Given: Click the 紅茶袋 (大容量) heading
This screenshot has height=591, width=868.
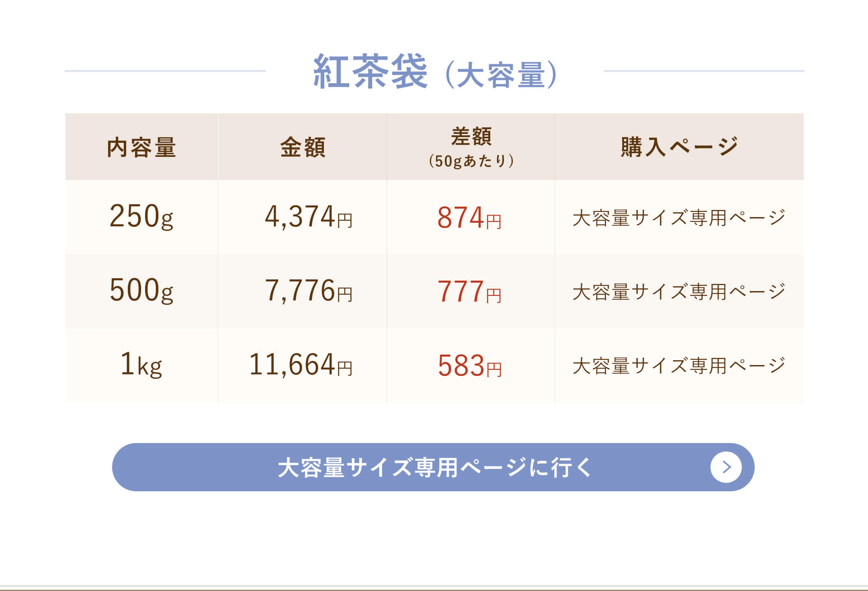Looking at the screenshot, I should 435,72.
